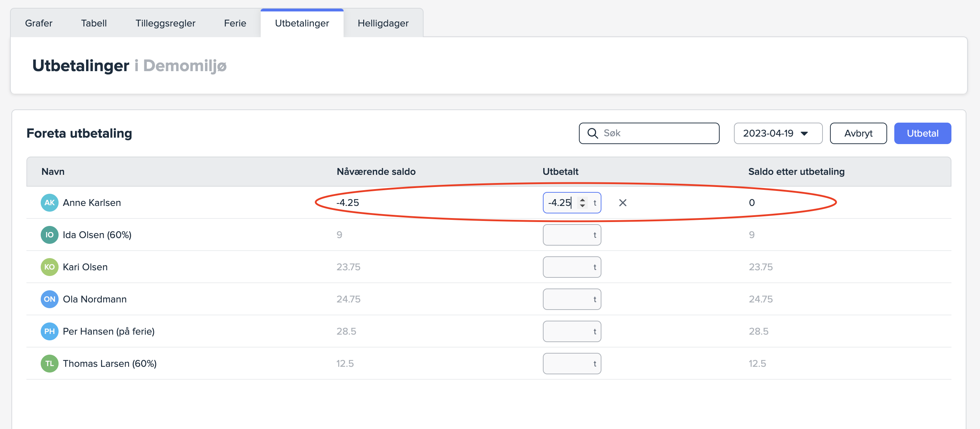Screen dimensions: 980x429
Task: Click Thomas Larsen's TL avatar
Action: (49, 364)
